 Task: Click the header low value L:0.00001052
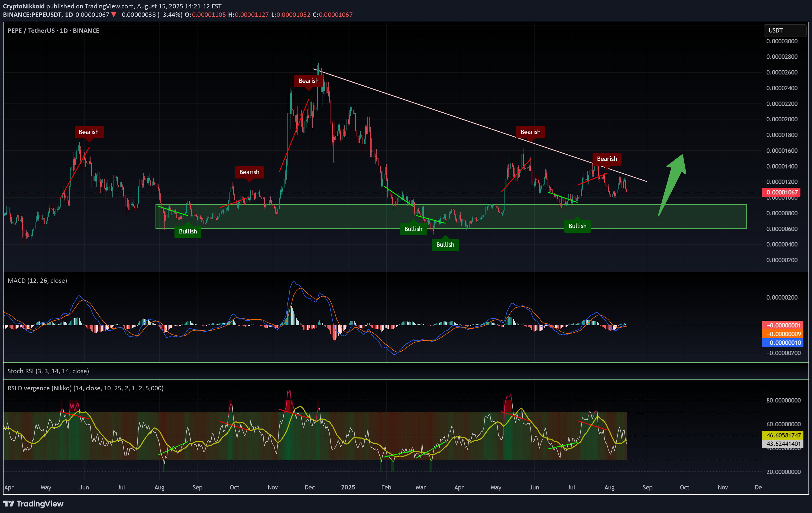point(291,15)
